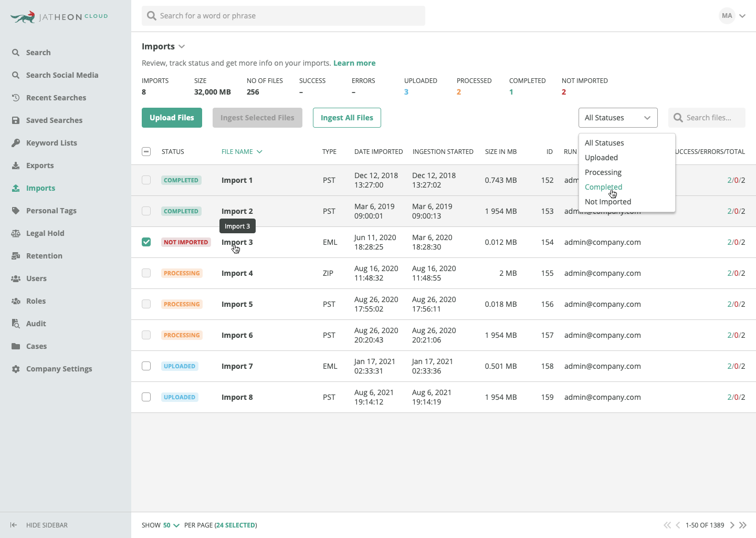Uncheck the Import 3 row checkbox
The height and width of the screenshot is (538, 756).
pos(146,242)
